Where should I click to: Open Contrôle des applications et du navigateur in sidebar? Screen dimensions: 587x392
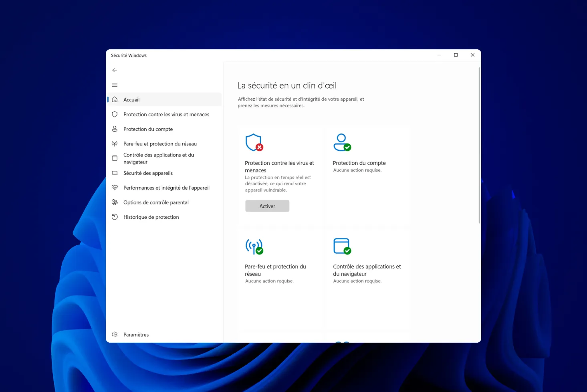pos(158,158)
